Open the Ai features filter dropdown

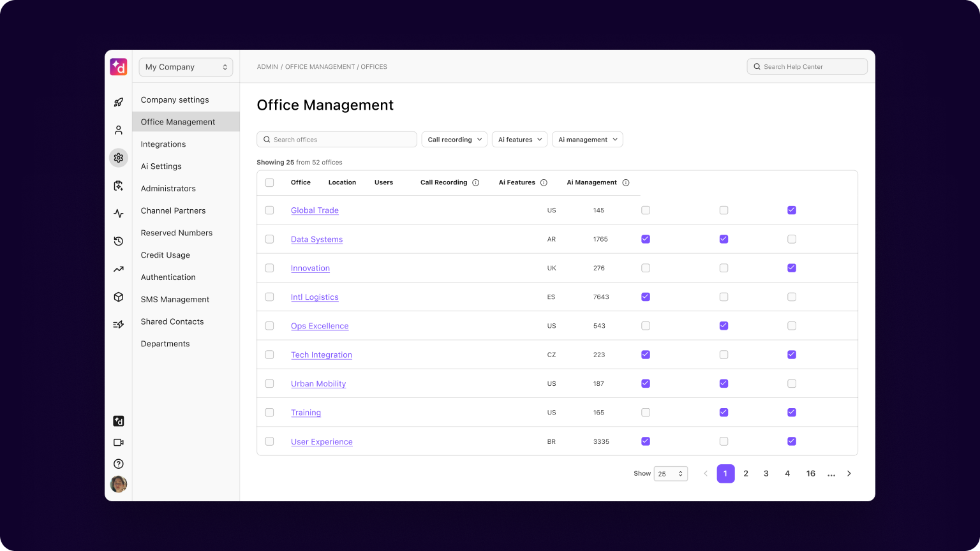[x=520, y=140]
